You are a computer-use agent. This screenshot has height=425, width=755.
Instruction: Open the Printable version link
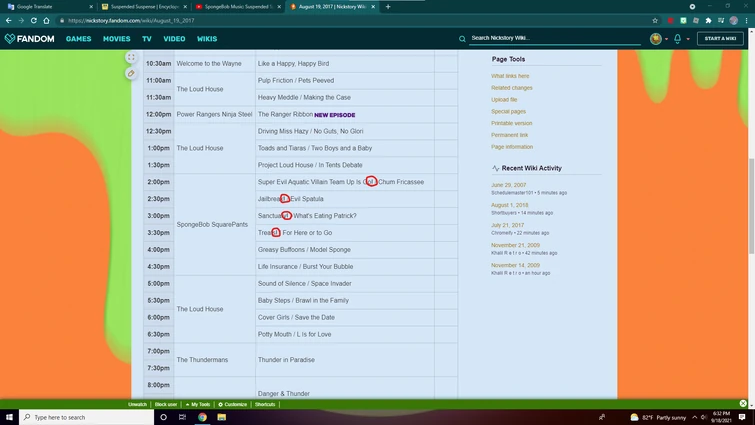(x=511, y=123)
